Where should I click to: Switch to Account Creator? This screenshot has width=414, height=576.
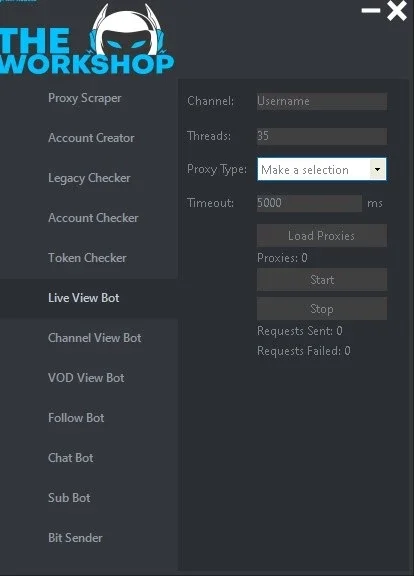91,138
